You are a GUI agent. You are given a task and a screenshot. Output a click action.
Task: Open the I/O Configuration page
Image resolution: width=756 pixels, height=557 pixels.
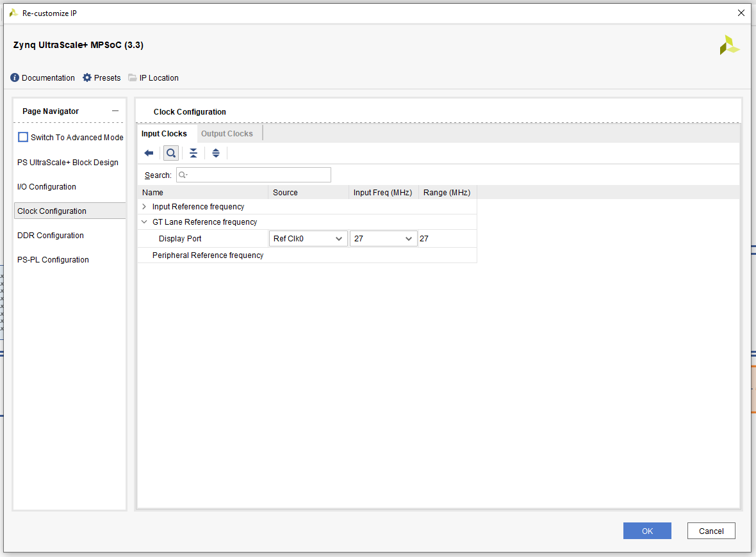click(x=47, y=187)
